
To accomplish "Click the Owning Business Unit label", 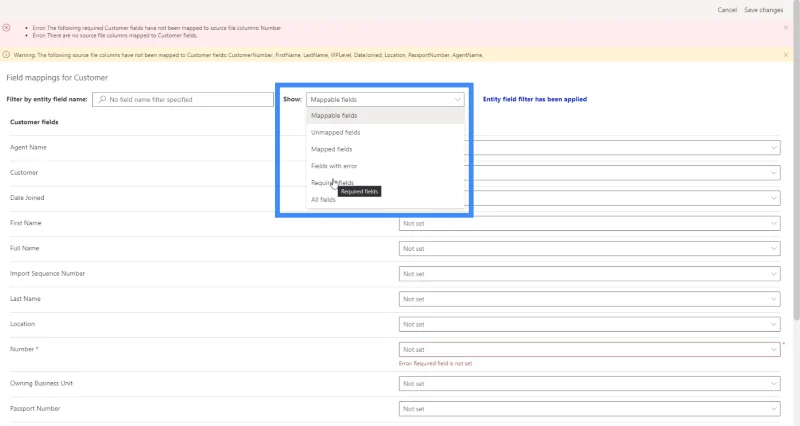I will (x=41, y=383).
